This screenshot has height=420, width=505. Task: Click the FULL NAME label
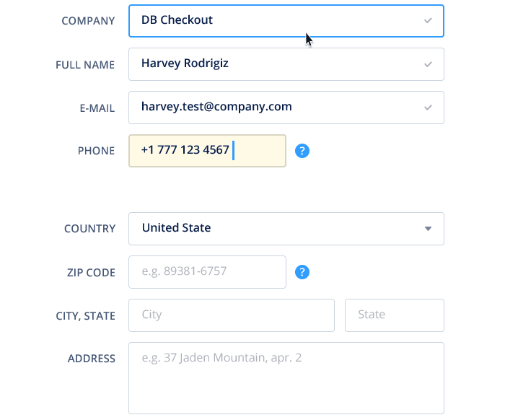(85, 65)
